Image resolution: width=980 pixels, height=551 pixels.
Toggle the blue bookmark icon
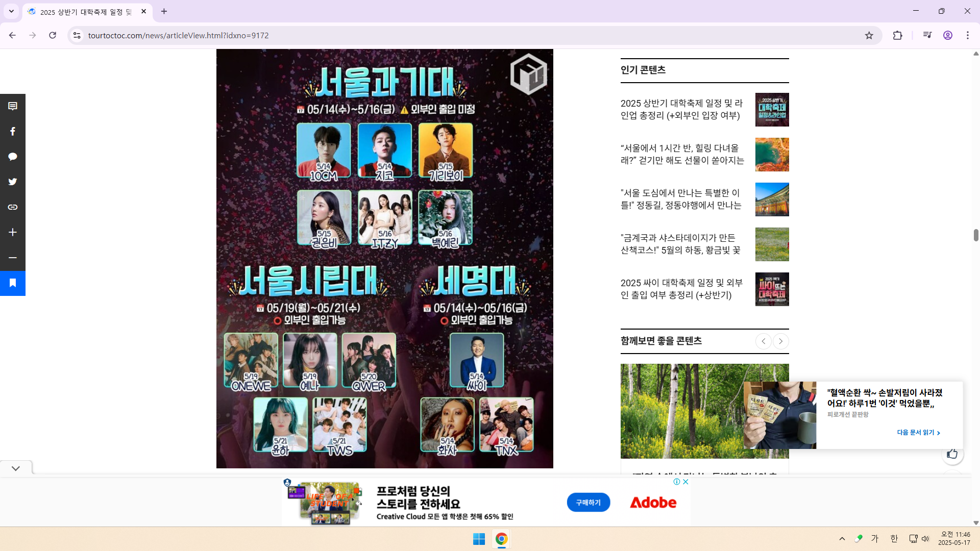[13, 283]
